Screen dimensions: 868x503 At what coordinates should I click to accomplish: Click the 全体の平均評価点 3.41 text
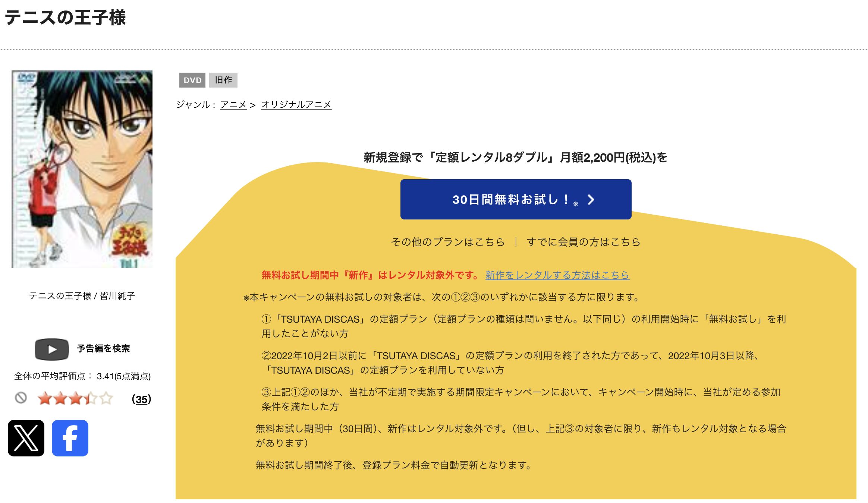[82, 376]
